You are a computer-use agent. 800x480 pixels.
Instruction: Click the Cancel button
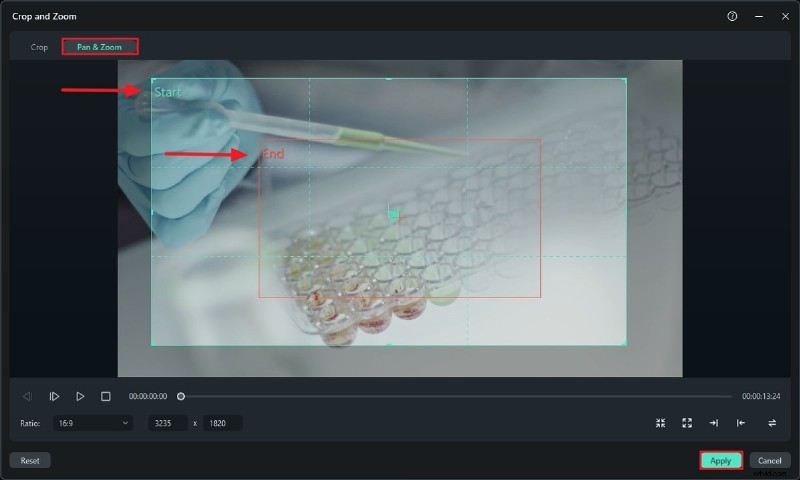point(769,461)
